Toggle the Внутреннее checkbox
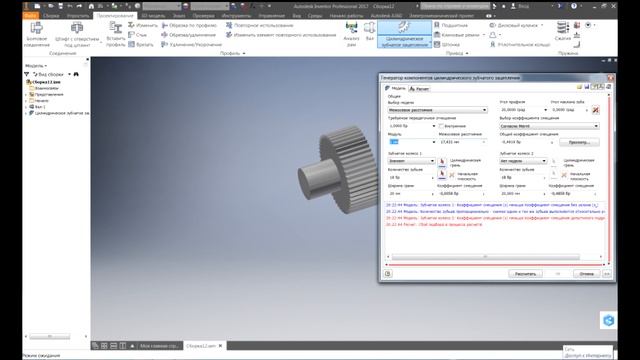640x360 pixels. (441, 126)
